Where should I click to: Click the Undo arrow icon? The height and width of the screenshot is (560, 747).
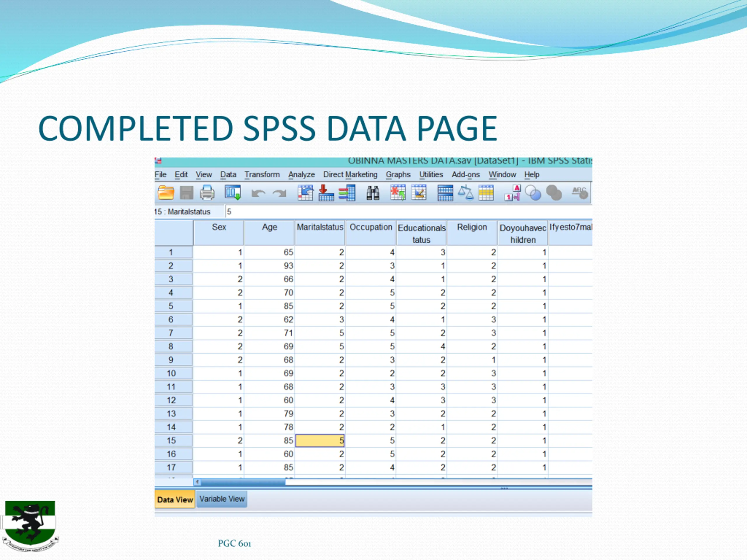pos(258,193)
